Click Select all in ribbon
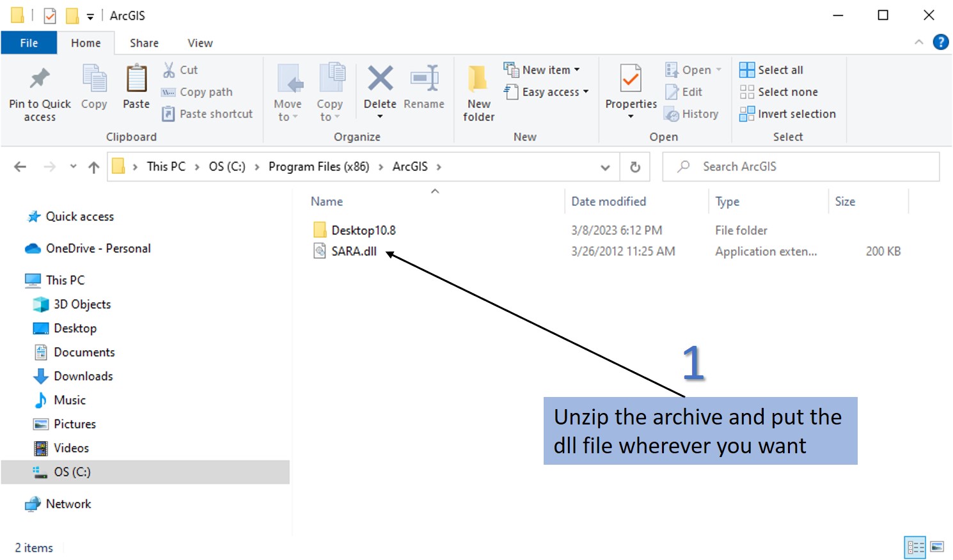Viewport: 953px width, 560px height. (780, 70)
